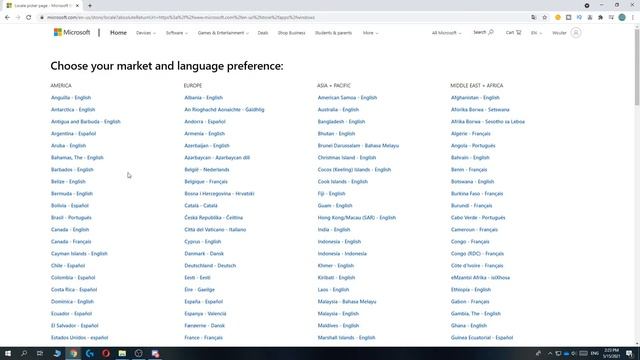Open the EN language dropdown
Screen dimensions: 640x360
pos(536,33)
